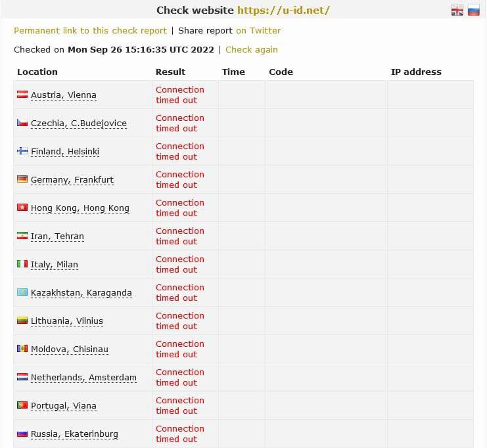Click the Finland flag icon

[x=22, y=151]
